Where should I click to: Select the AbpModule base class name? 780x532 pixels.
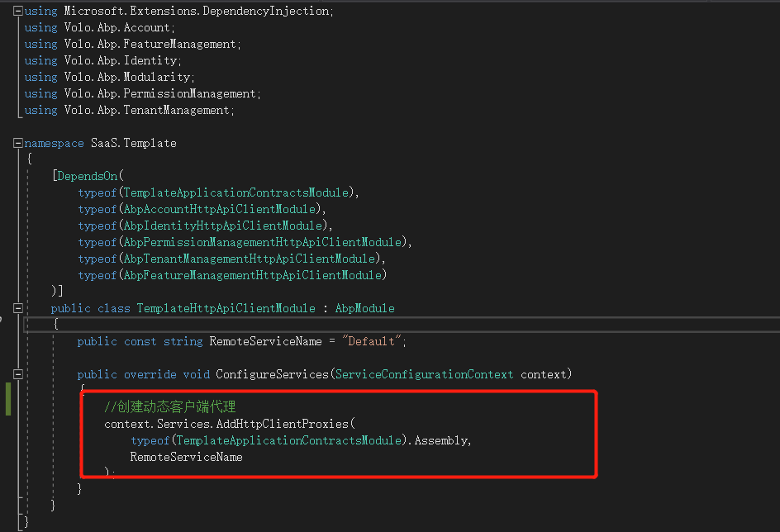(364, 307)
